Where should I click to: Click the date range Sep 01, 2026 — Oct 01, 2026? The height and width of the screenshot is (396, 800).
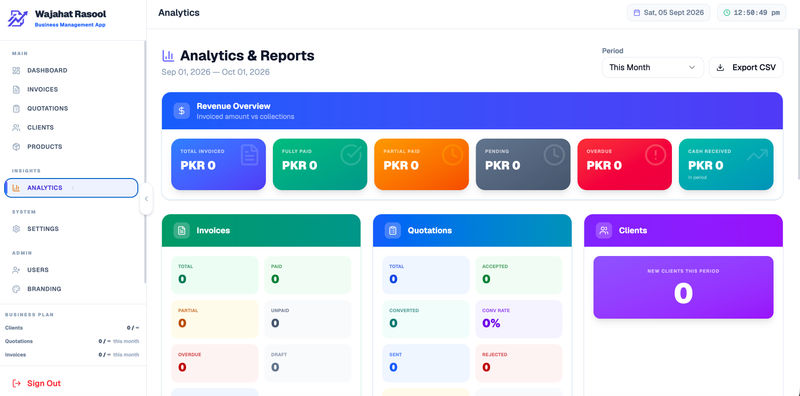[216, 72]
